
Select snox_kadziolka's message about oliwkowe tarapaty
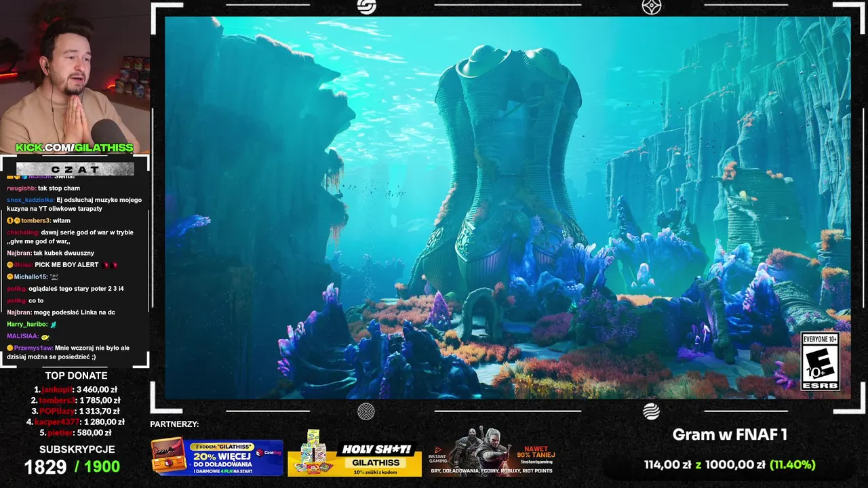[75, 205]
